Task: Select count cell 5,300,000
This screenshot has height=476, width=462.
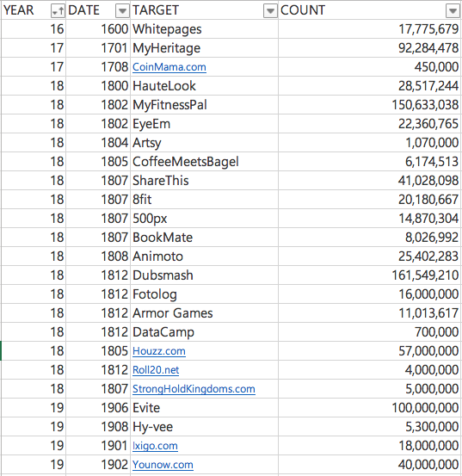Action: click(x=370, y=427)
